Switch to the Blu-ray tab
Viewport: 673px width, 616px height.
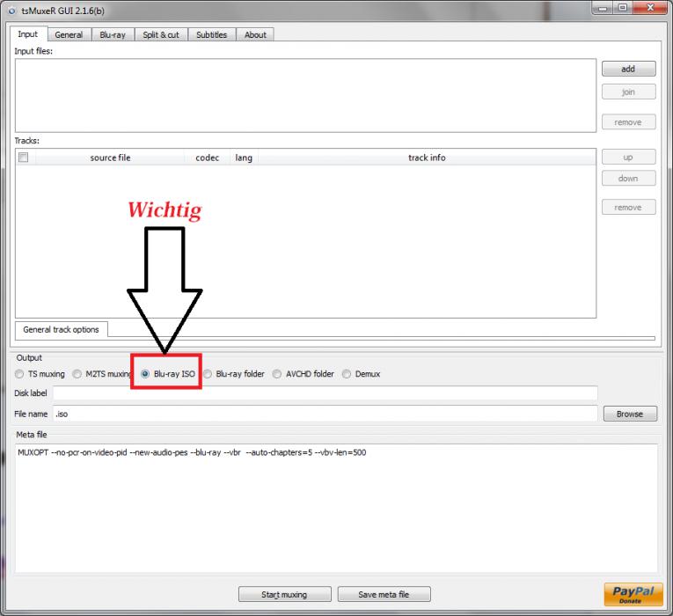pos(113,34)
